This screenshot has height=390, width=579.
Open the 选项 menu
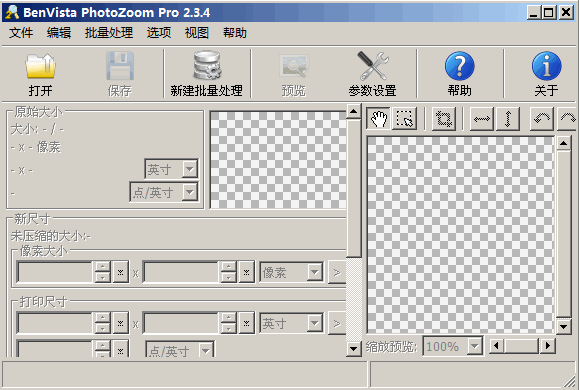click(x=159, y=33)
